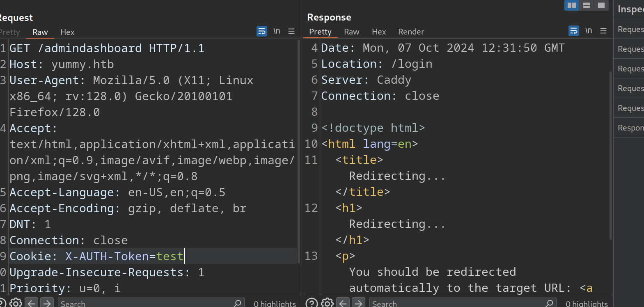Click Response 0 highlights label
The width and height of the screenshot is (644, 307).
pos(587,304)
